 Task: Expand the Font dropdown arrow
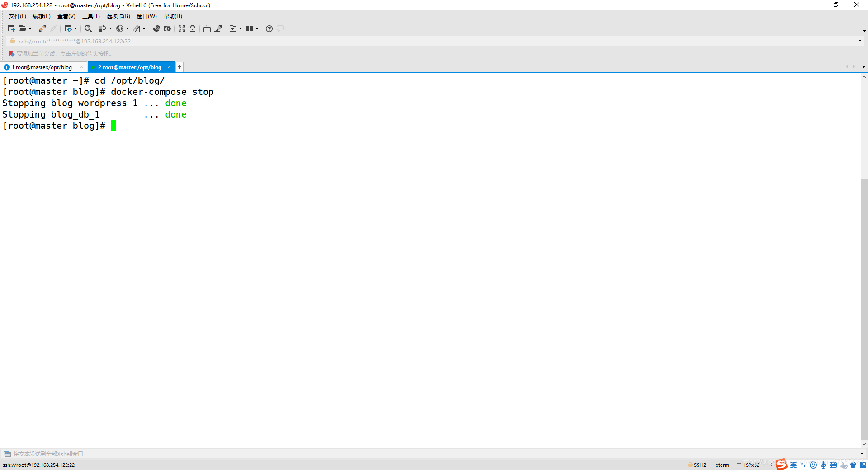tap(144, 29)
